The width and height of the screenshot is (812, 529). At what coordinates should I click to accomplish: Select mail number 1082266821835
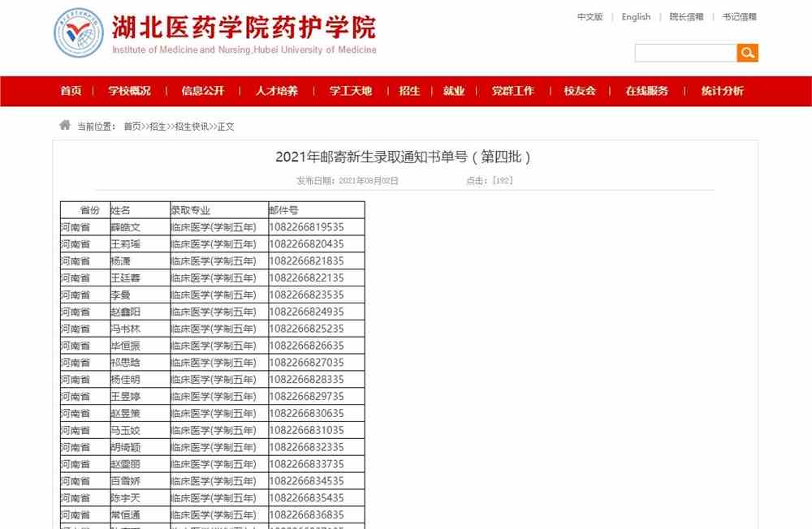[x=307, y=261]
